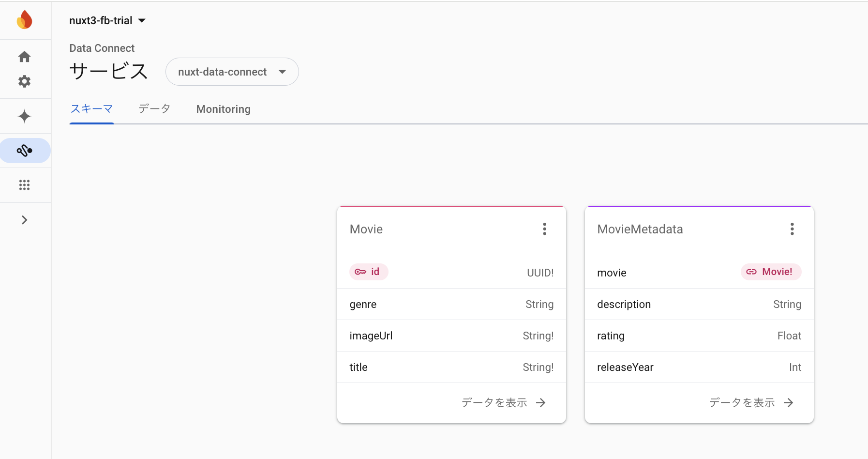Open project settings via gear icon
The width and height of the screenshot is (868, 459).
(24, 81)
